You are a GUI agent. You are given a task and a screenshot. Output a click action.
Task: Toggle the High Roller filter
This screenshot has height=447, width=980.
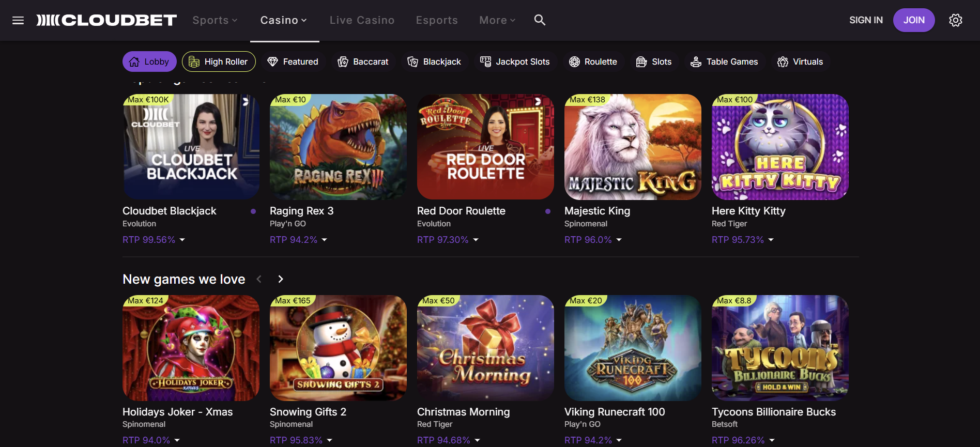pos(219,62)
